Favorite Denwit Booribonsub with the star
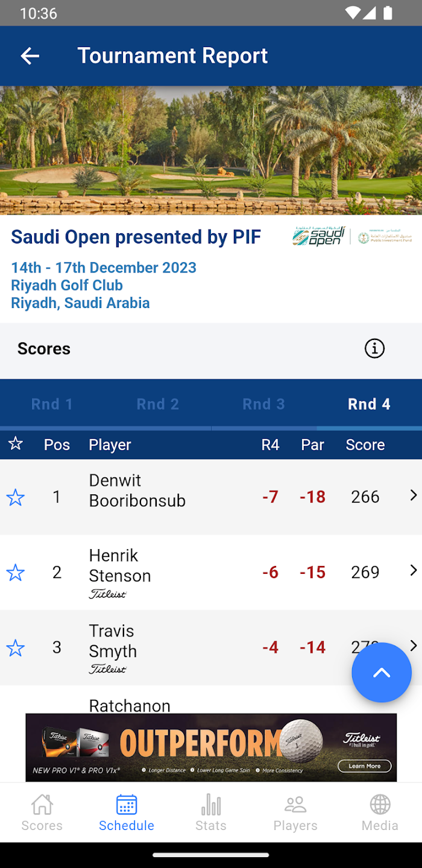Viewport: 422px width, 868px height. 15,497
